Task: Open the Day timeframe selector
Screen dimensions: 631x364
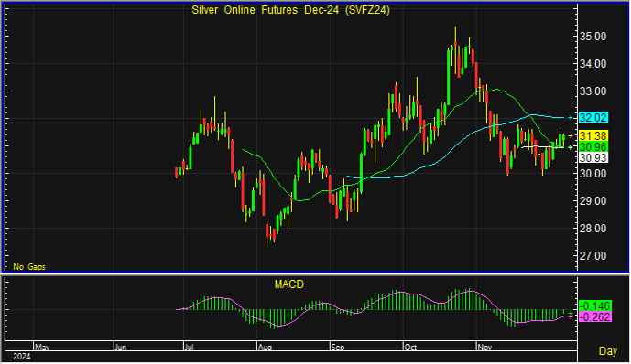Action: [608, 351]
